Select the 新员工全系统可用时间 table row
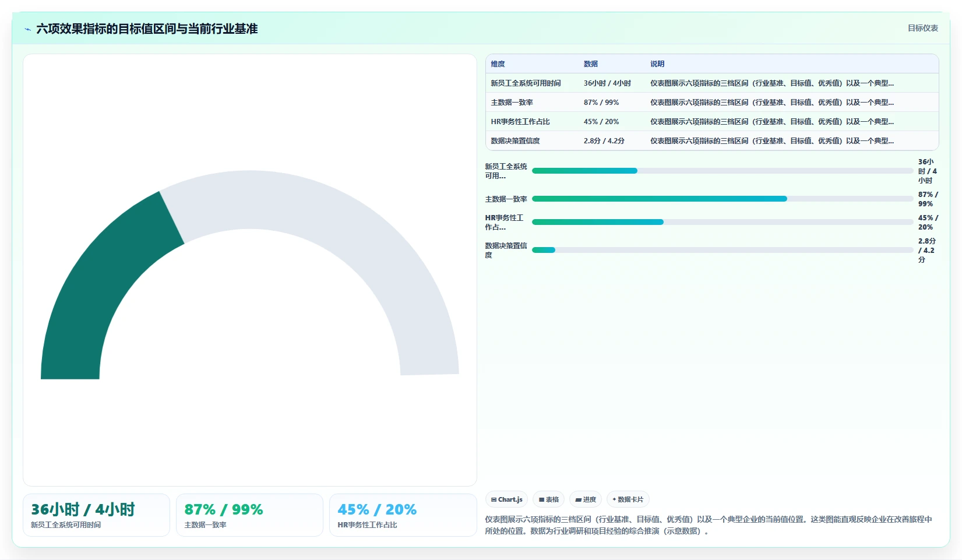 (712, 83)
